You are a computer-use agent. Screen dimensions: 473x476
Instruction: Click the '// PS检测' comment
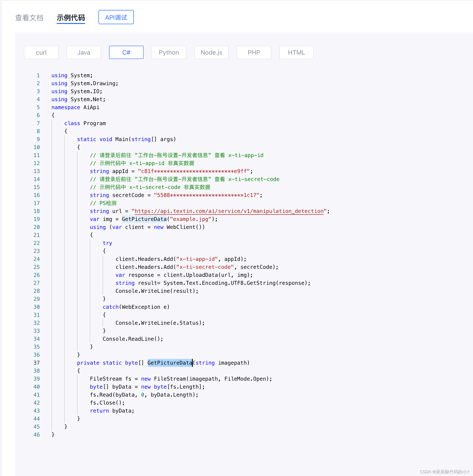click(103, 203)
